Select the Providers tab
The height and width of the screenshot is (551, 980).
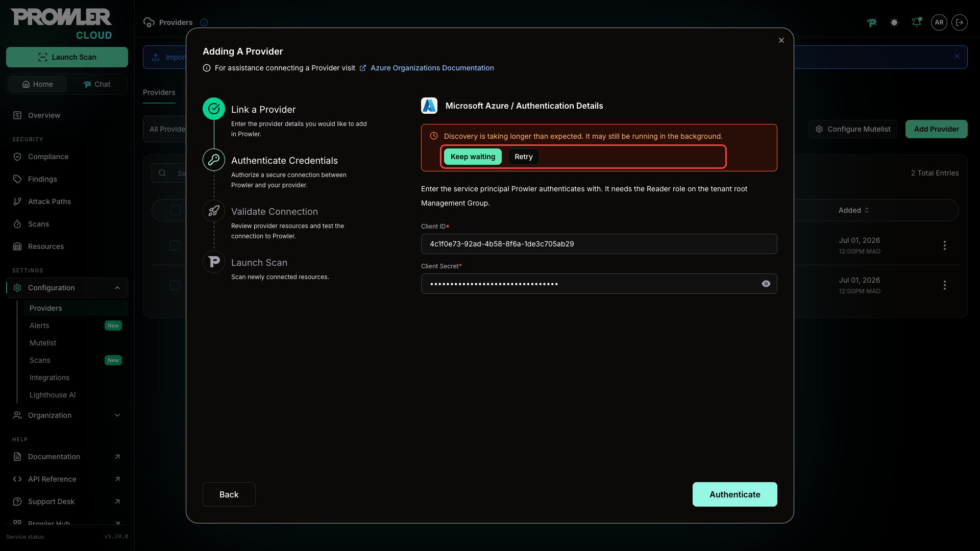coord(159,92)
